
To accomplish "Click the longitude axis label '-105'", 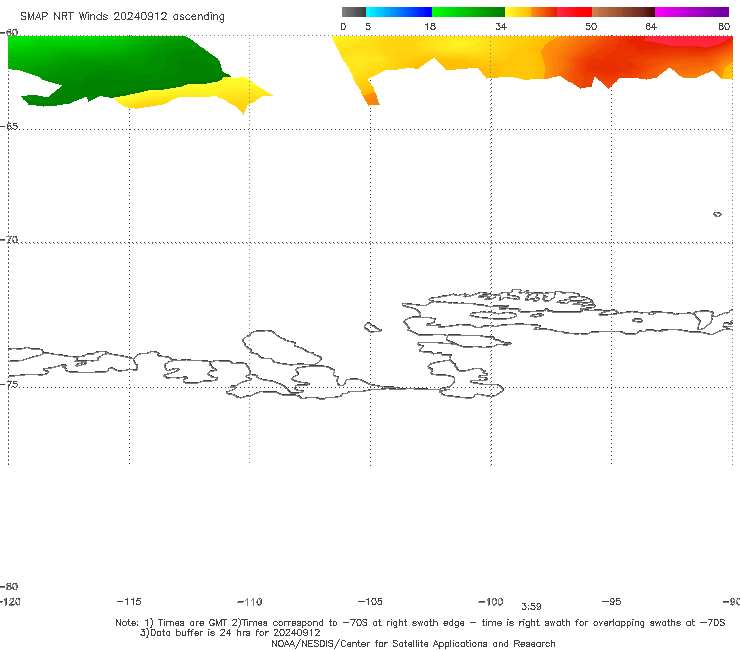I will point(370,601).
